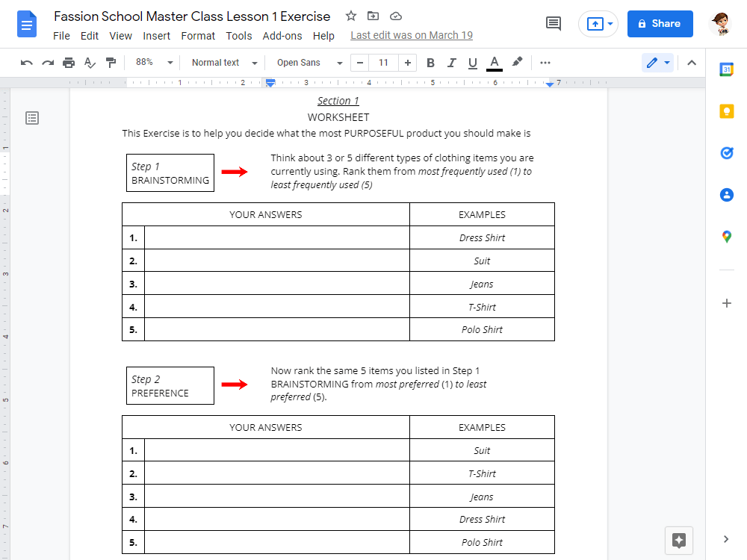This screenshot has height=560, width=747.
Task: Show more toolbar options
Action: 545,63
